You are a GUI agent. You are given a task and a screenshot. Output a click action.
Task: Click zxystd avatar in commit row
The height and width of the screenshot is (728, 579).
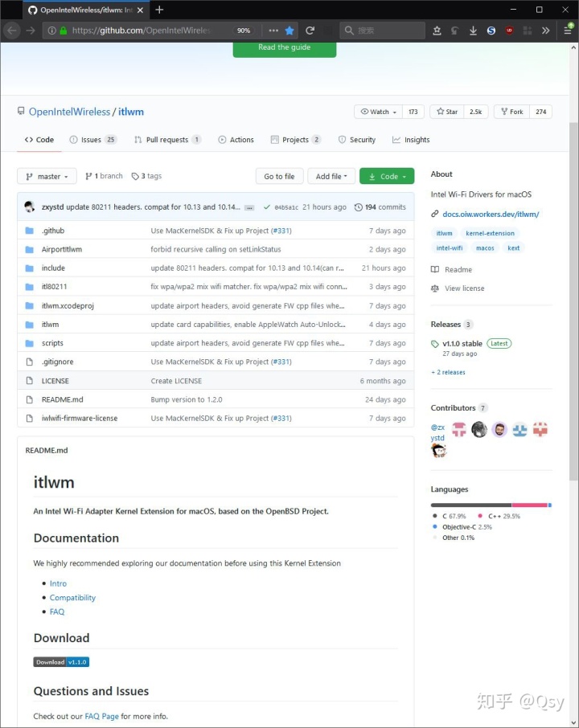(30, 207)
